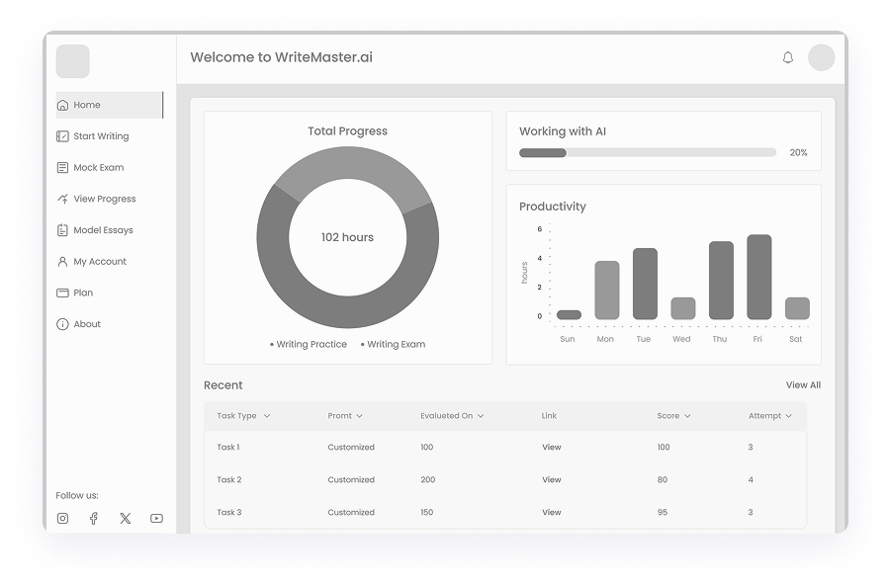
Task: Open the X (Twitter) follow icon
Action: pyautogui.click(x=125, y=518)
